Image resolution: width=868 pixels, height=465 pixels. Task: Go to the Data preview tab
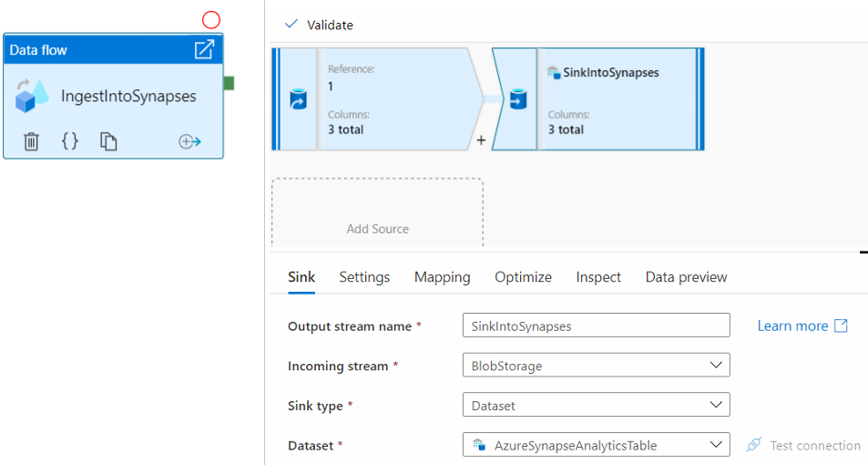pos(686,277)
